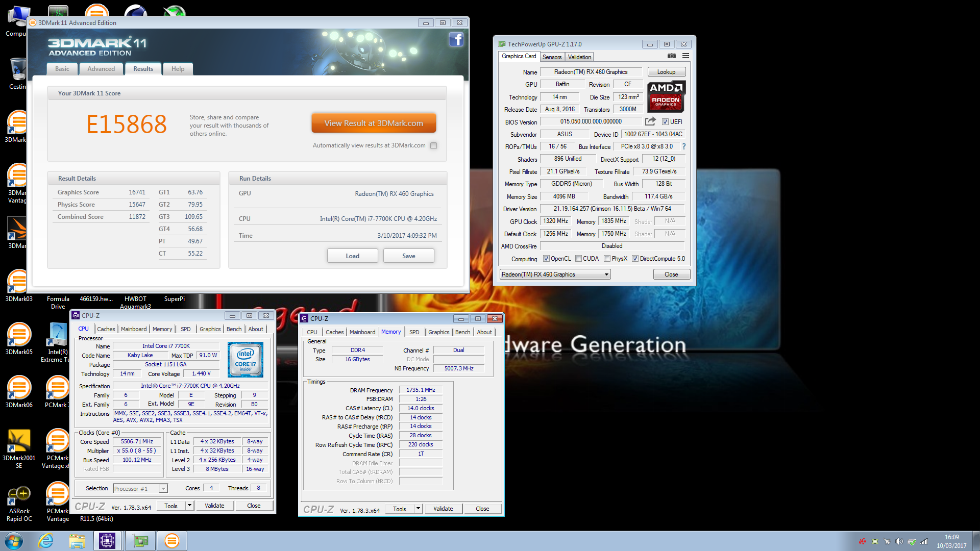Open Recycle Bin desktop icon
The width and height of the screenshot is (980, 551).
18,72
